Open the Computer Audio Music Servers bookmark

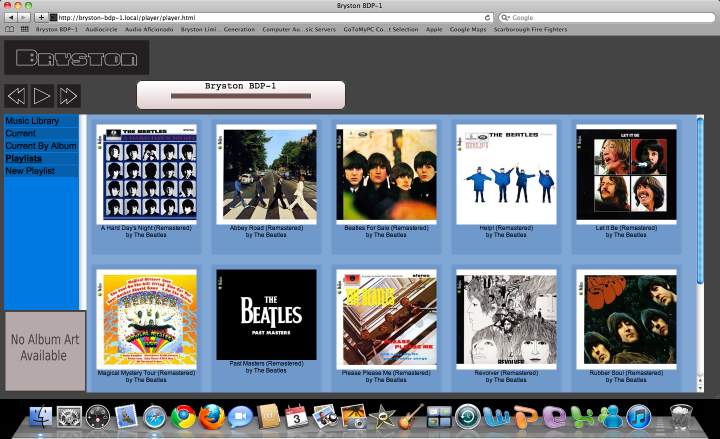(x=299, y=29)
